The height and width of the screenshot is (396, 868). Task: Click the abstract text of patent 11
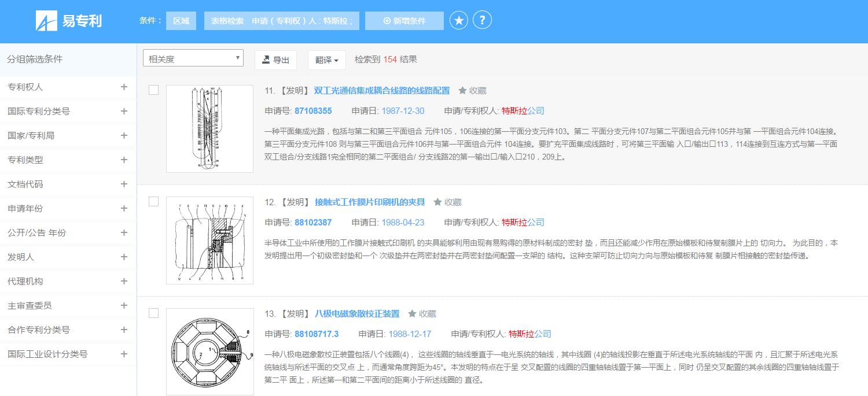point(551,144)
